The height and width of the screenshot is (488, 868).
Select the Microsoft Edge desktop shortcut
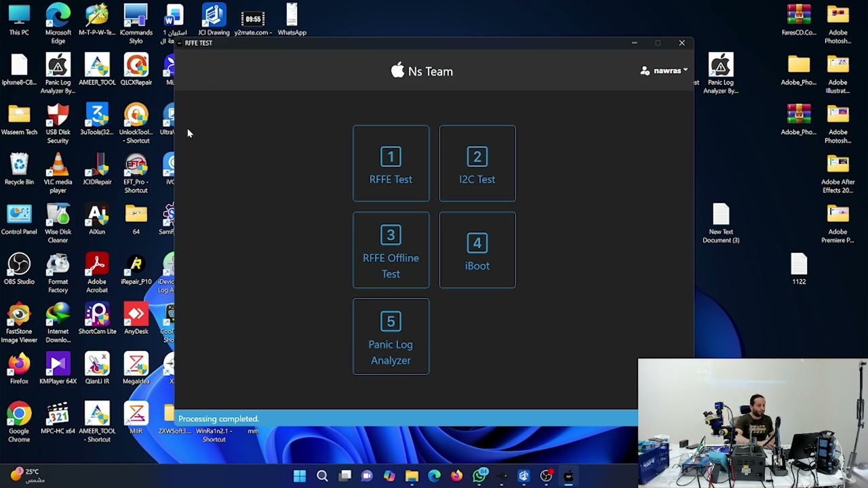click(58, 24)
